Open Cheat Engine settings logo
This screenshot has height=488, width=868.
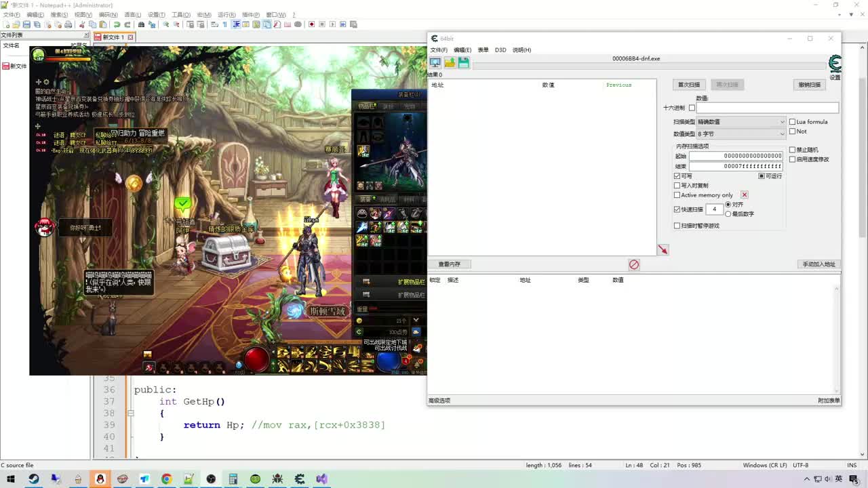pyautogui.click(x=835, y=65)
